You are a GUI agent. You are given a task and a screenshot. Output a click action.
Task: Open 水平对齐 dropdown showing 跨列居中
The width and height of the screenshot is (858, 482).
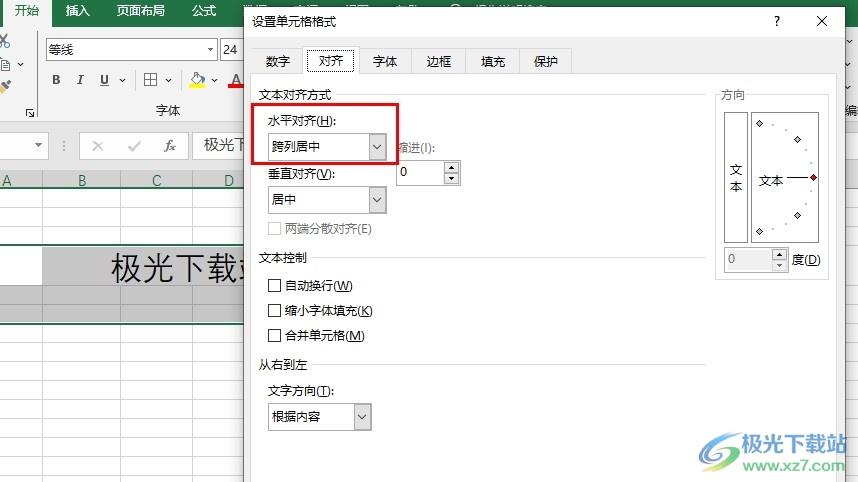coord(327,147)
